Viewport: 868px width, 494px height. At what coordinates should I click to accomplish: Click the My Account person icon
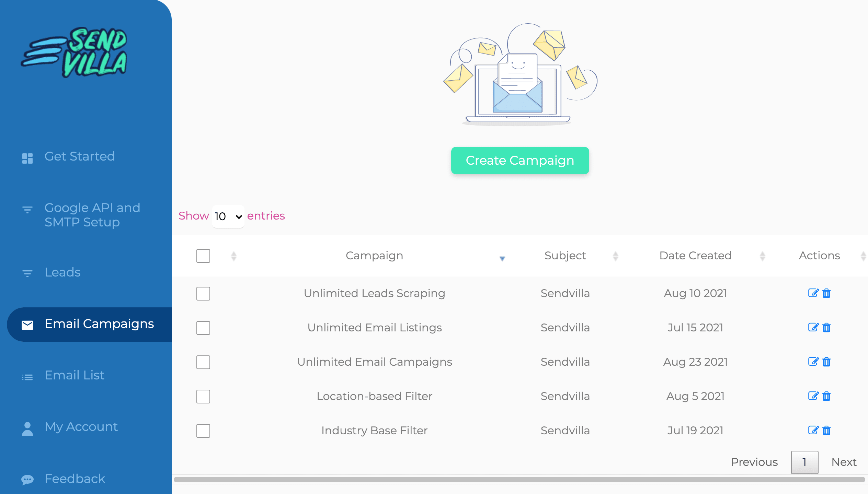pos(27,428)
